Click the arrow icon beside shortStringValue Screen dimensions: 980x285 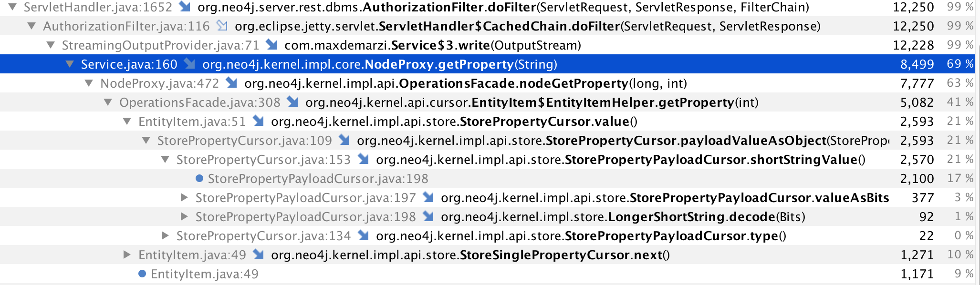click(x=364, y=160)
